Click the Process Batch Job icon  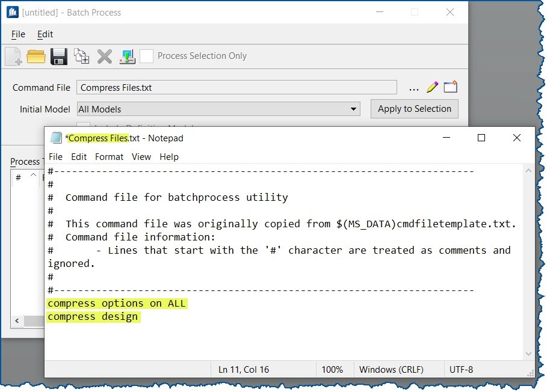(128, 57)
